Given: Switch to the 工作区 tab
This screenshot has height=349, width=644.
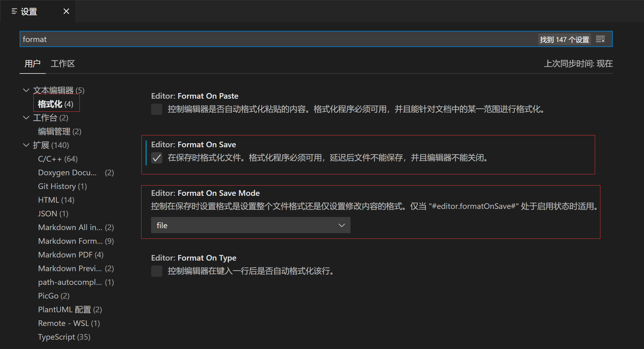Looking at the screenshot, I should [63, 64].
